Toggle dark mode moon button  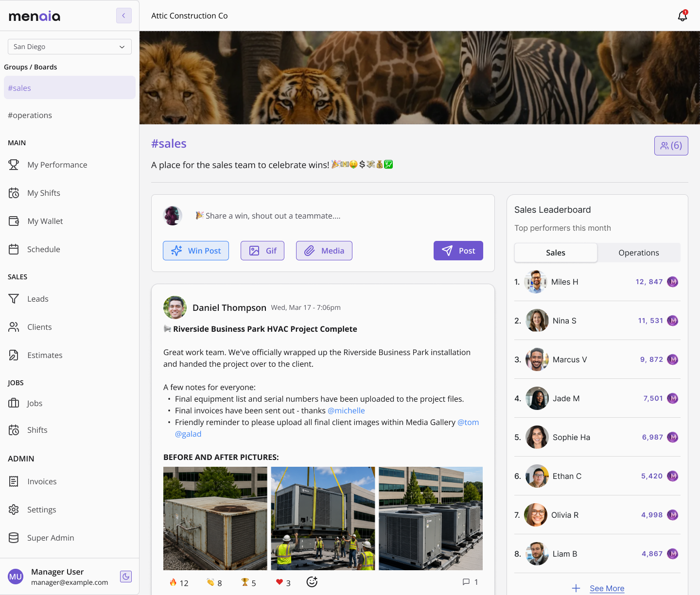pos(126,577)
